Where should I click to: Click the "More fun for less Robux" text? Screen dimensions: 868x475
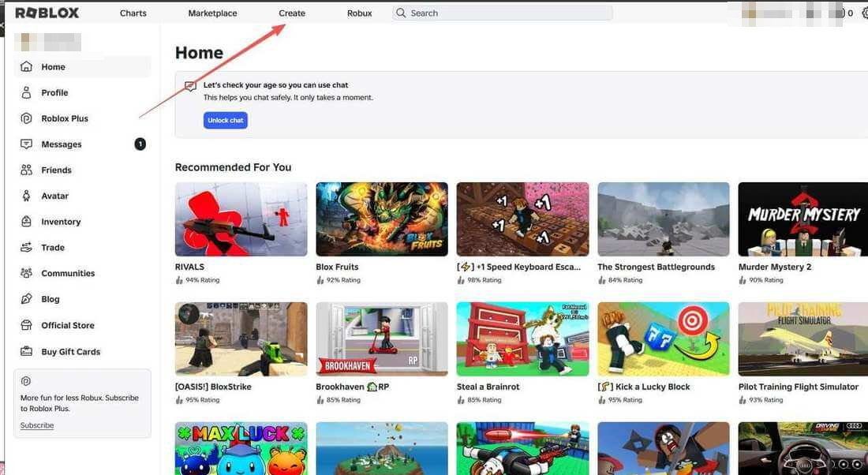click(80, 403)
